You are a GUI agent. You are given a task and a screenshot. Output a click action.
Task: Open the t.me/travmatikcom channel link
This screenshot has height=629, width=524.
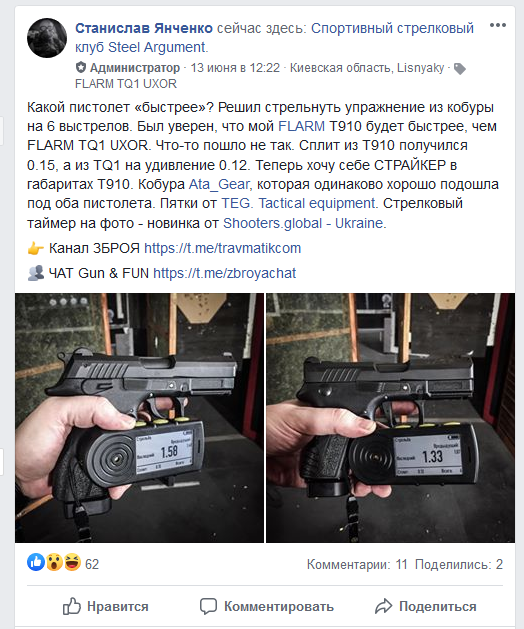(x=222, y=248)
